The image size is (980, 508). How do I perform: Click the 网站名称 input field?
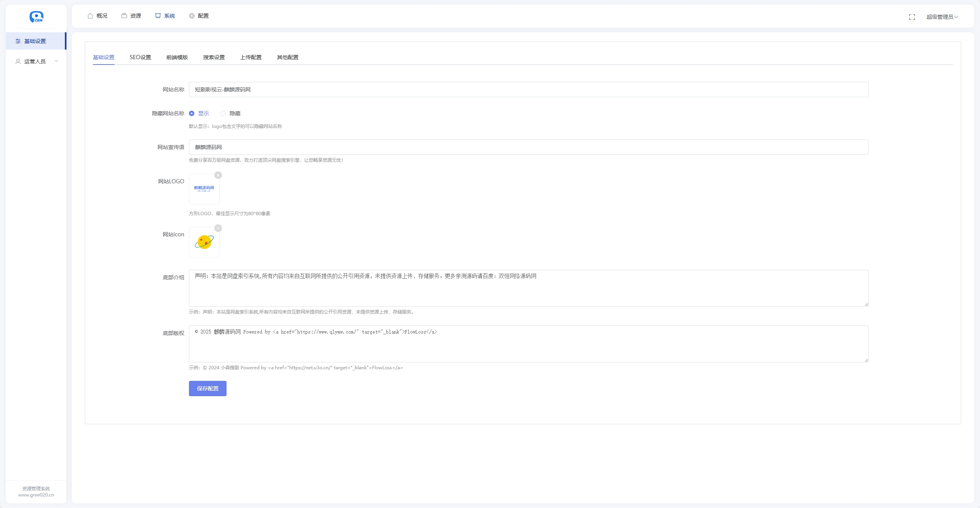(528, 90)
